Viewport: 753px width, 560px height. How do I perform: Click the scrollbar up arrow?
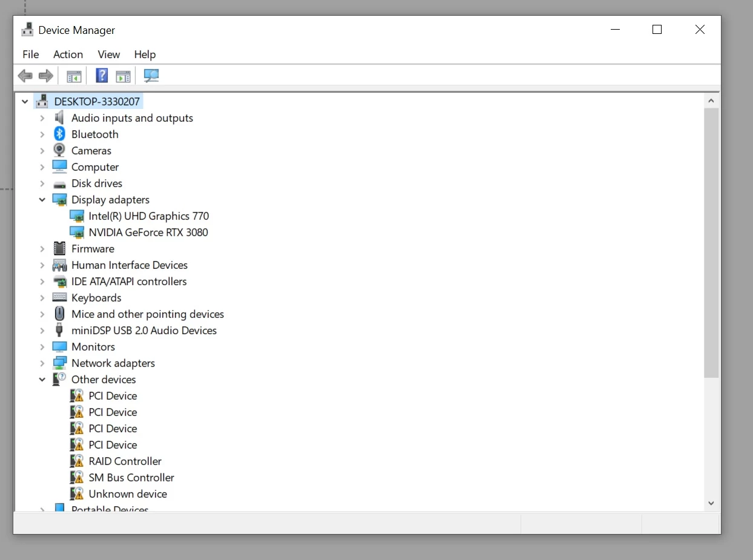[x=711, y=101]
